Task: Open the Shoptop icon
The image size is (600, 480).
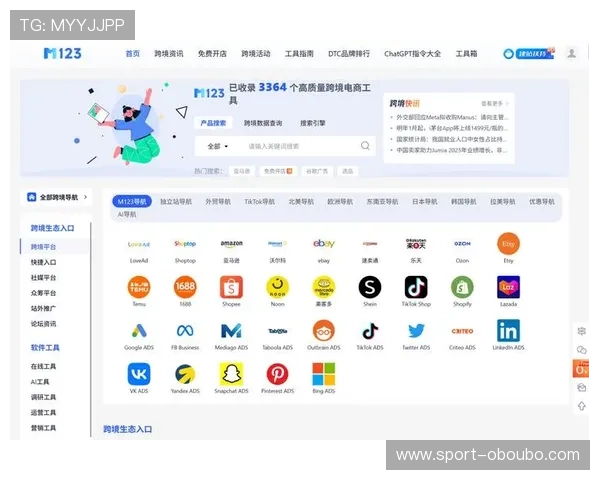Action: 185,243
